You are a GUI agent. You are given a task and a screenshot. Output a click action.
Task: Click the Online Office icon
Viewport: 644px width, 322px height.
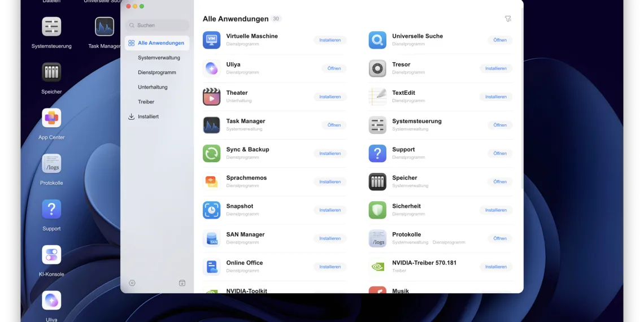point(211,267)
